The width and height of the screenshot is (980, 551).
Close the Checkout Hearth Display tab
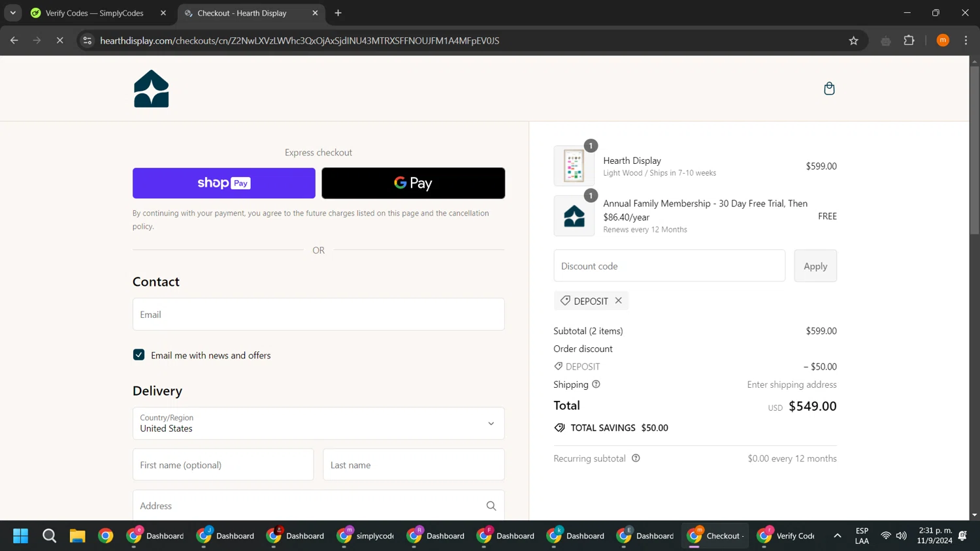(315, 13)
